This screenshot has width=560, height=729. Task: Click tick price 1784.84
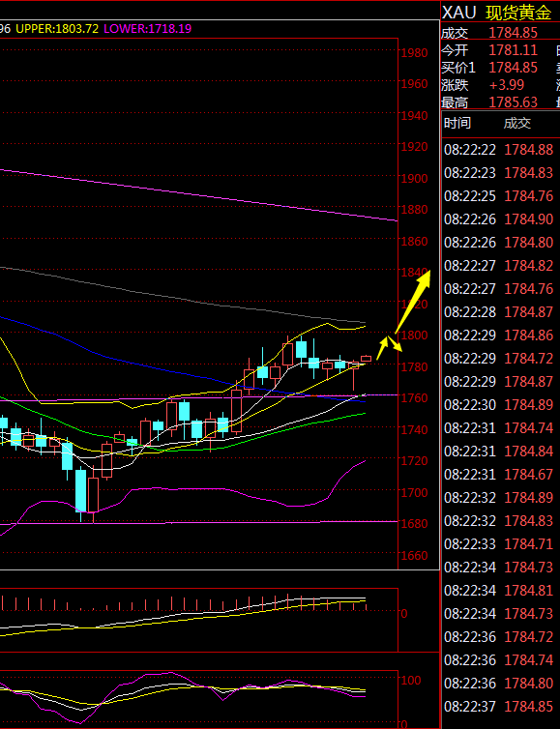[x=529, y=451]
